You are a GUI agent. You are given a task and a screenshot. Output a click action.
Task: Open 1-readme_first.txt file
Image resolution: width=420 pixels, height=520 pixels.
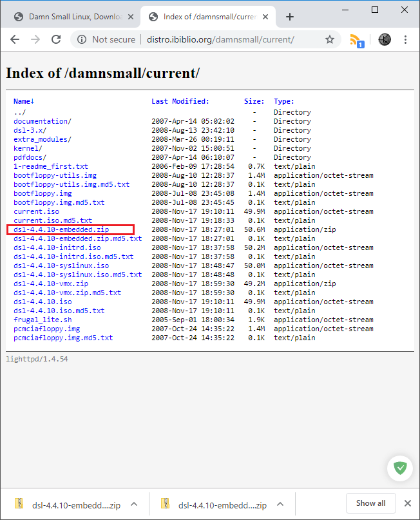51,166
